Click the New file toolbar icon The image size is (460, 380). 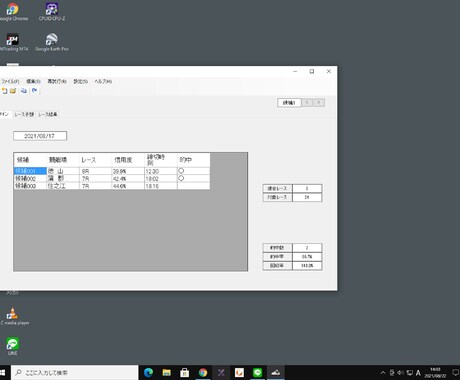[x=4, y=91]
